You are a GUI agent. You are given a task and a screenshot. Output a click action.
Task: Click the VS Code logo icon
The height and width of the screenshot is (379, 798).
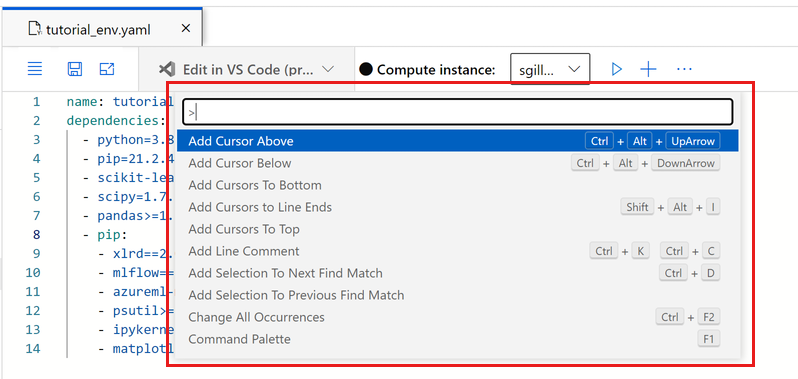point(167,69)
